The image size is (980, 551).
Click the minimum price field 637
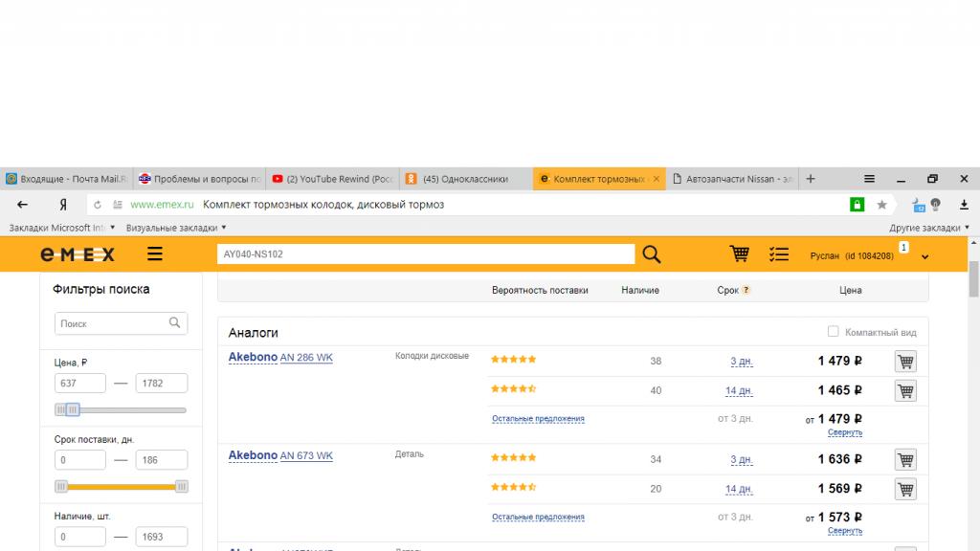coord(80,383)
